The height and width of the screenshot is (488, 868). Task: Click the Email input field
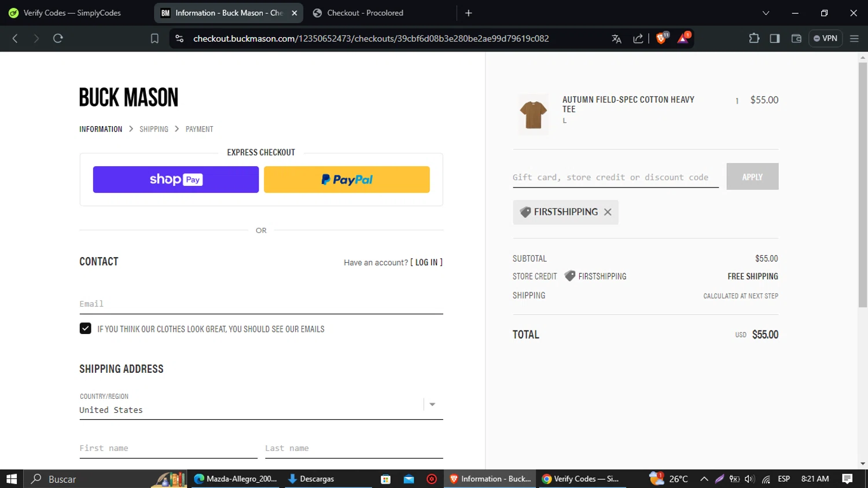pyautogui.click(x=261, y=303)
